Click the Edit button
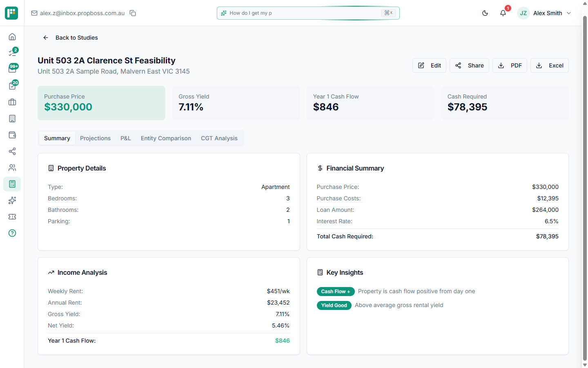The width and height of the screenshot is (588, 368). coord(429,65)
